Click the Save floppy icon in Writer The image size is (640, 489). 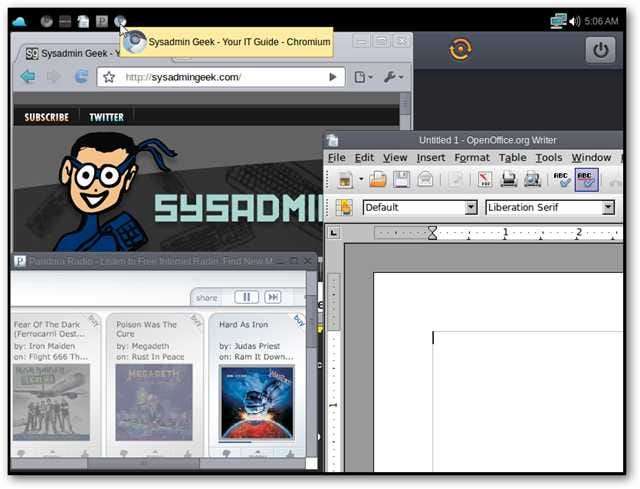coord(401,179)
